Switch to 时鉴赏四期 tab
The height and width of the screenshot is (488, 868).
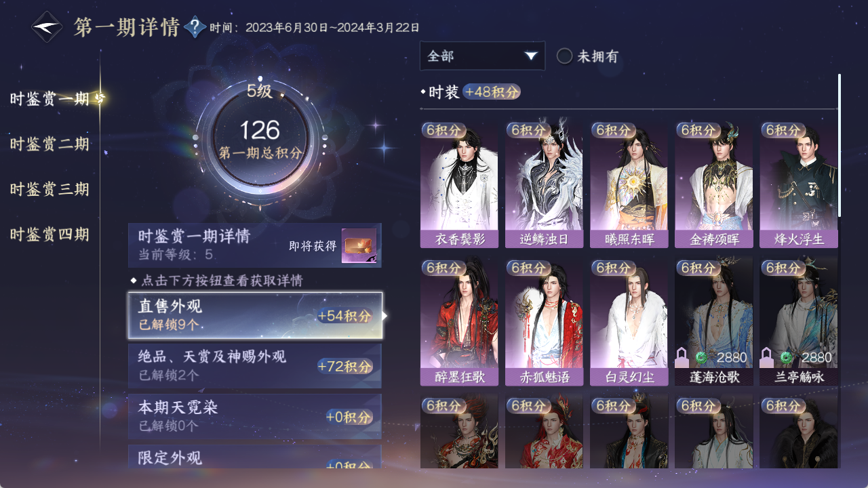(50, 235)
